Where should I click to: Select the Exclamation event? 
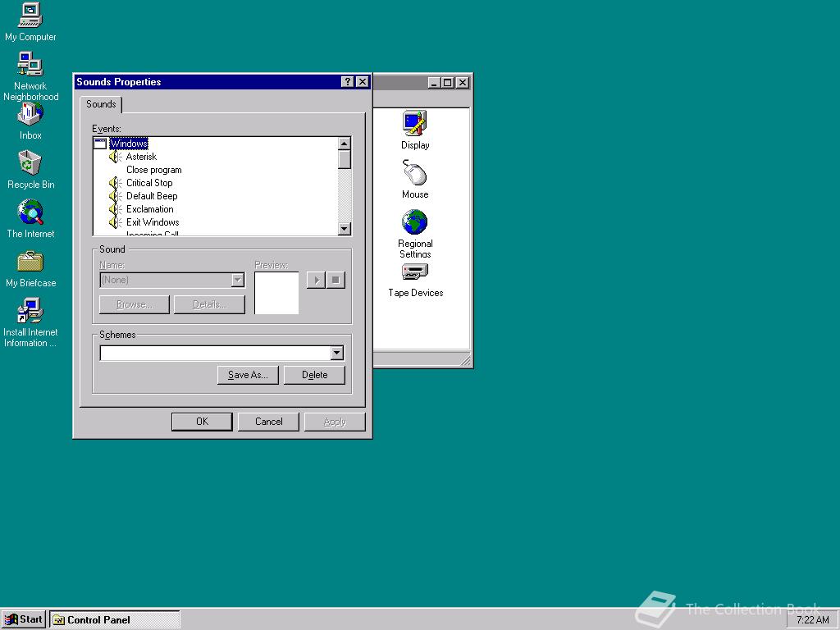coord(150,209)
